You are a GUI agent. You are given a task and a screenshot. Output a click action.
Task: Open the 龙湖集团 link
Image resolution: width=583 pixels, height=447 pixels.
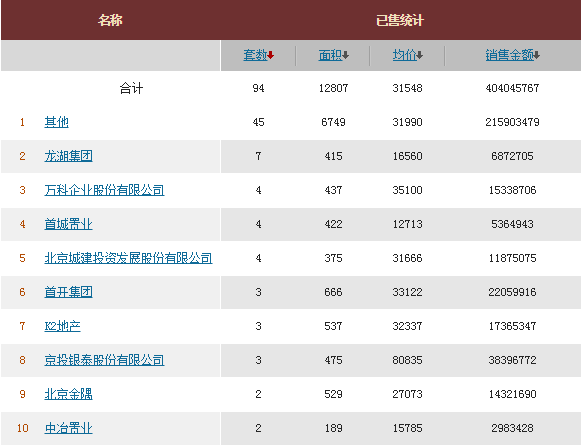tap(68, 156)
